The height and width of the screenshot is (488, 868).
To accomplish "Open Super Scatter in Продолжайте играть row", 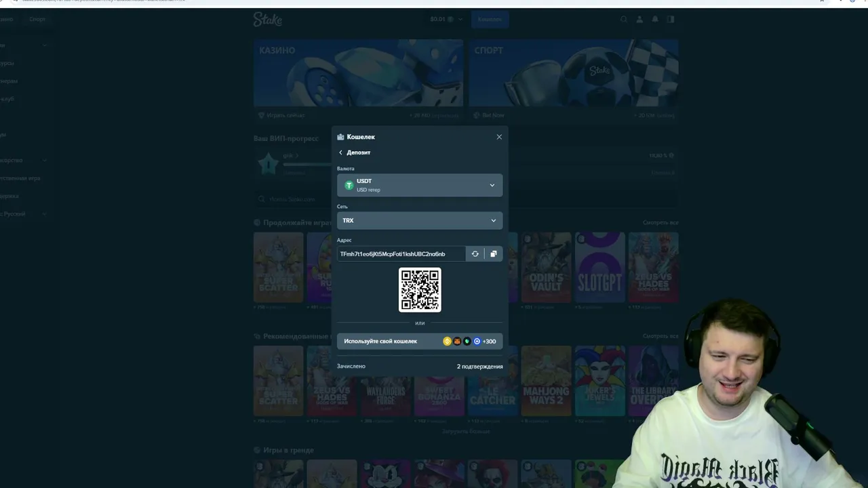I will click(278, 267).
